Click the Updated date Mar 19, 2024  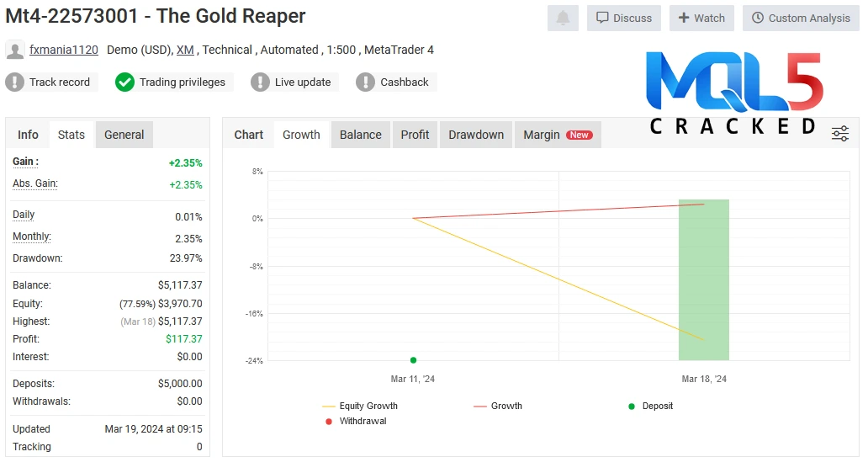(x=153, y=429)
